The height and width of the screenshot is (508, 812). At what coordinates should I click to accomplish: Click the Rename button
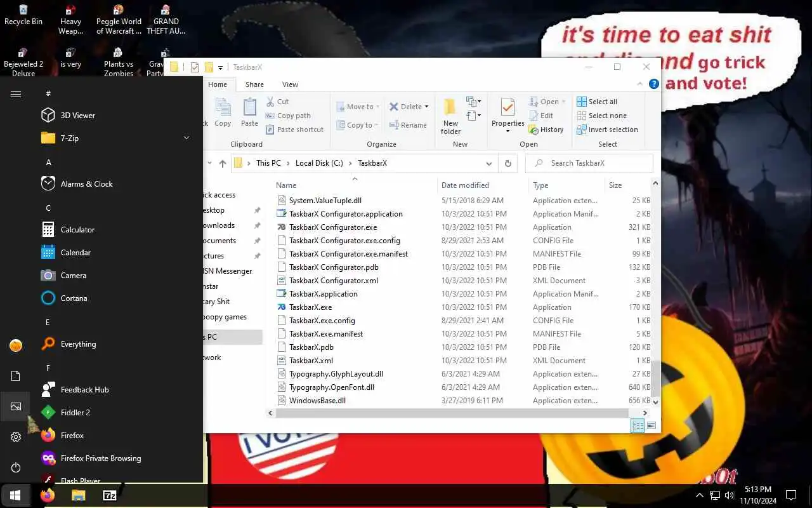[x=408, y=125]
